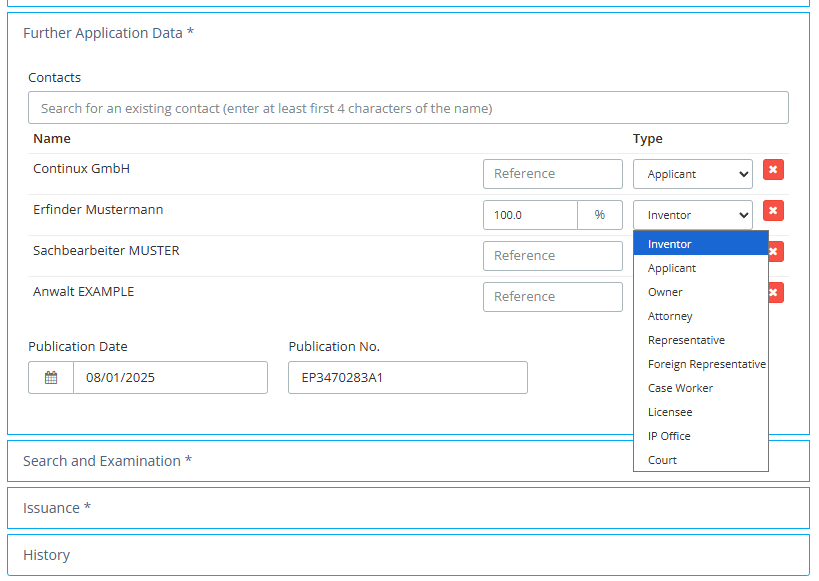The image size is (819, 581).
Task: Click the Continux GmbH name
Action: tap(81, 169)
